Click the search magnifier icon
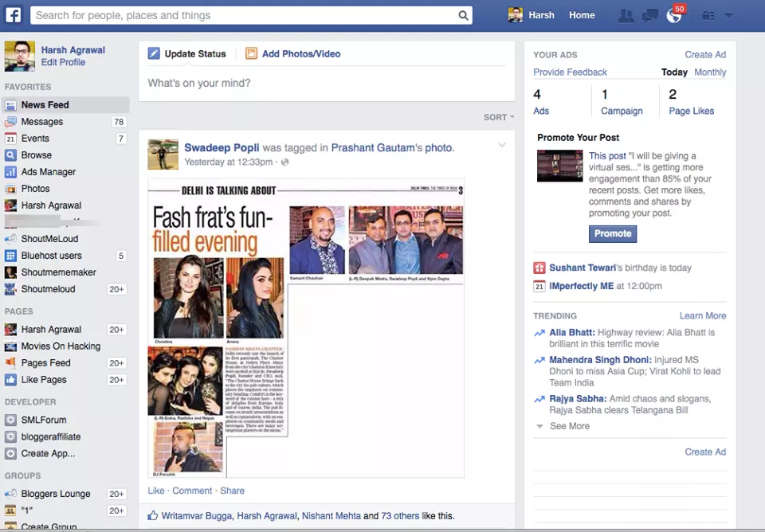The image size is (765, 532). (x=463, y=16)
